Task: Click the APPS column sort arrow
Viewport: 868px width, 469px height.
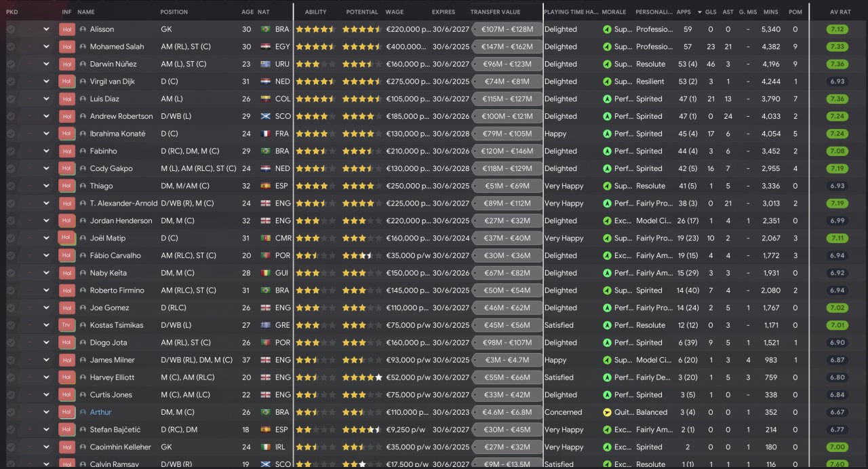Action: click(x=699, y=12)
